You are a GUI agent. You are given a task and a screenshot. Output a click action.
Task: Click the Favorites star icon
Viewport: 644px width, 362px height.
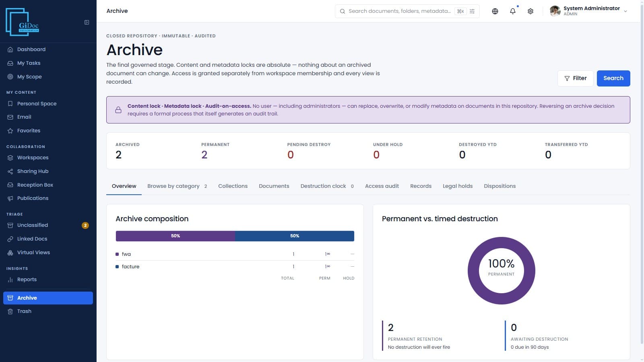click(x=10, y=131)
